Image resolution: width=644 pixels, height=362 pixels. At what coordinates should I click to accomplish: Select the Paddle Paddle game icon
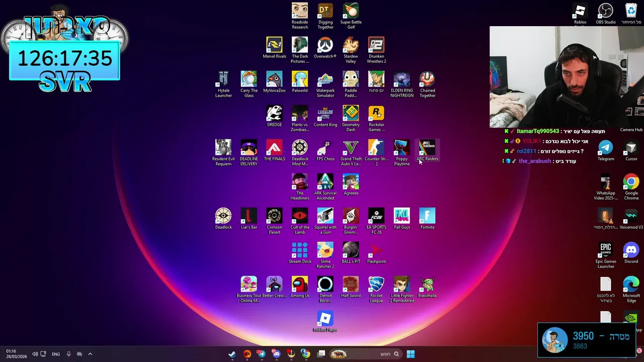coord(351,84)
